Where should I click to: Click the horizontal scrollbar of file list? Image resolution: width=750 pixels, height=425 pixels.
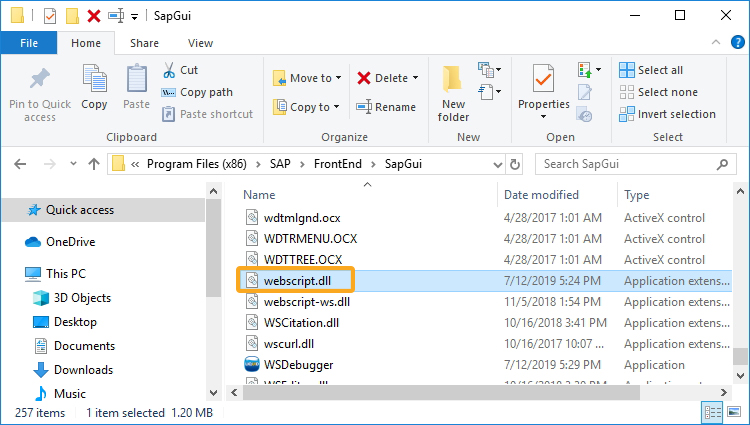click(x=441, y=393)
